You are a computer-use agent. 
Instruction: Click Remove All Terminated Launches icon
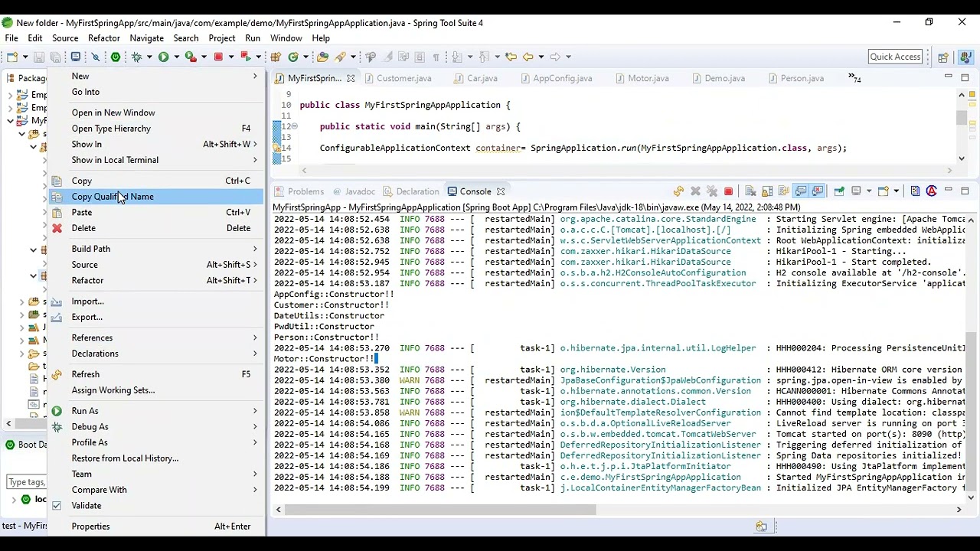coord(712,191)
